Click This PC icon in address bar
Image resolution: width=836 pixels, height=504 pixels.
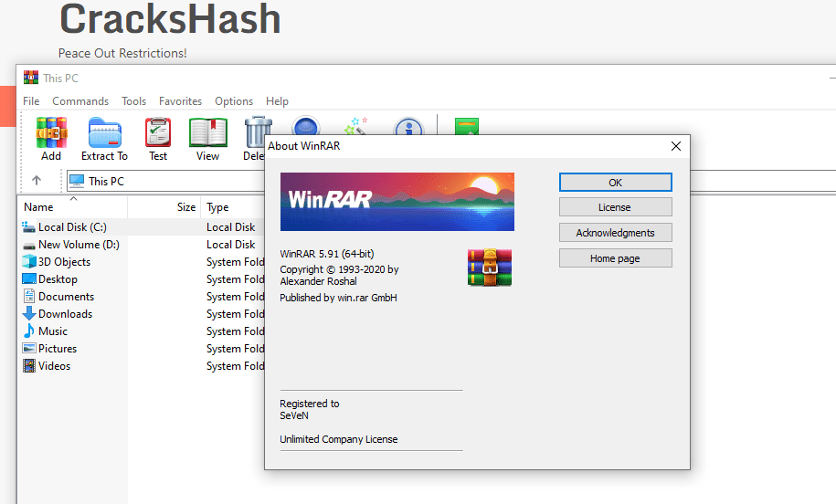[x=77, y=181]
